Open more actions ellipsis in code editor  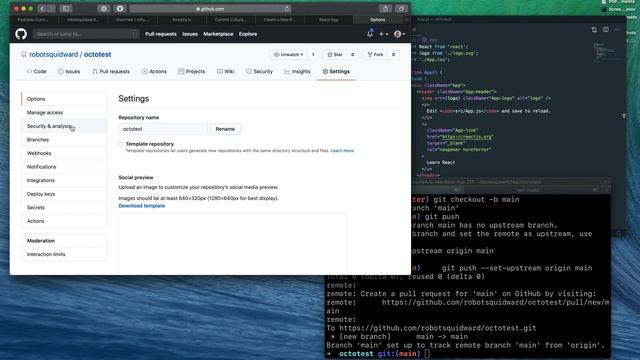tap(617, 30)
